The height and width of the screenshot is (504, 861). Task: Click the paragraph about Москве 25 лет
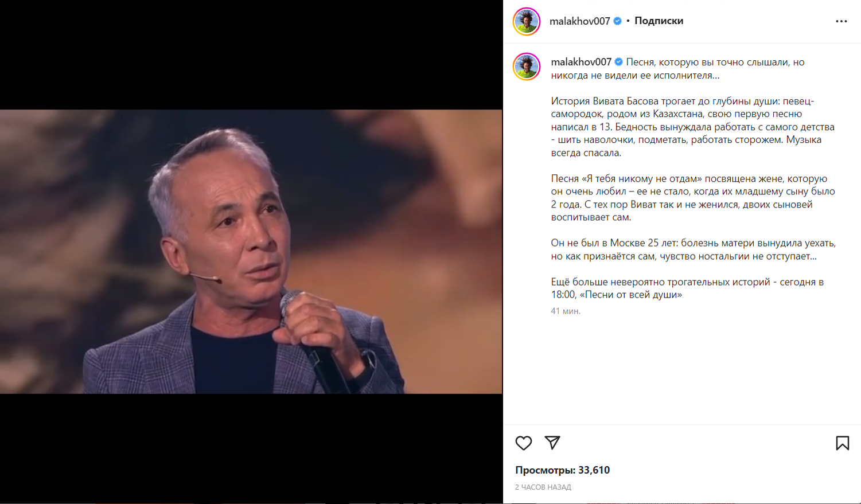(x=694, y=249)
